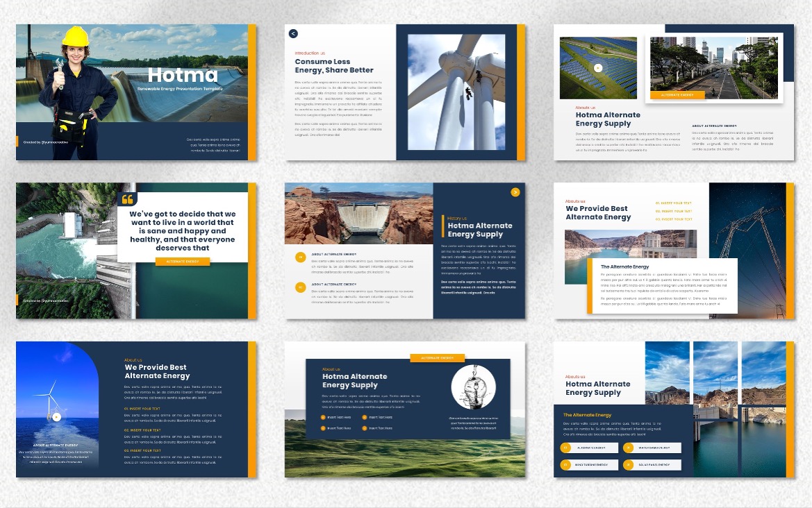Click The Alternate Energy heading on the white card

pos(624,266)
